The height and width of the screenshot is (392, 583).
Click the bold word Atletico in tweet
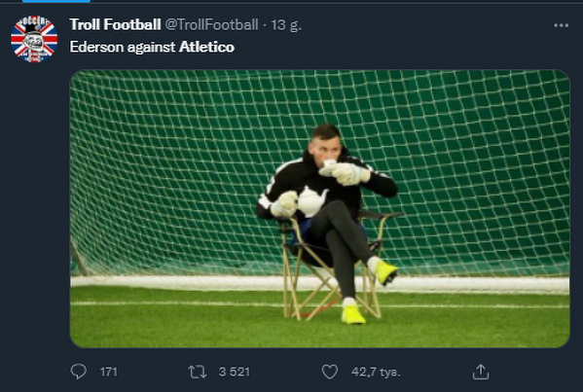206,47
